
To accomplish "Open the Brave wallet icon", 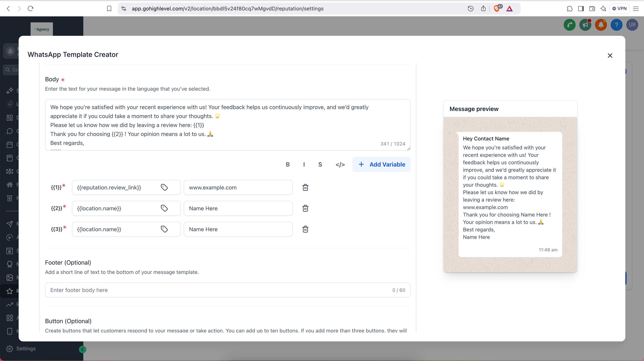I will [x=592, y=9].
